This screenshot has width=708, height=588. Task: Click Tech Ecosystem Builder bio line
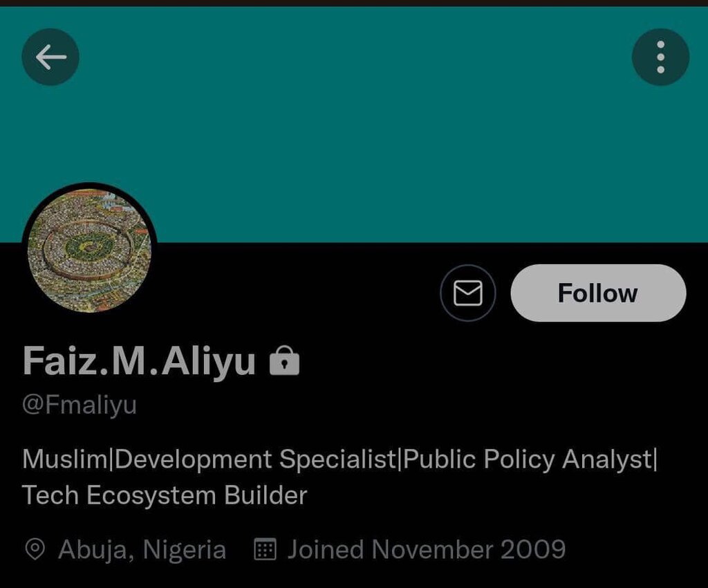[x=165, y=495]
